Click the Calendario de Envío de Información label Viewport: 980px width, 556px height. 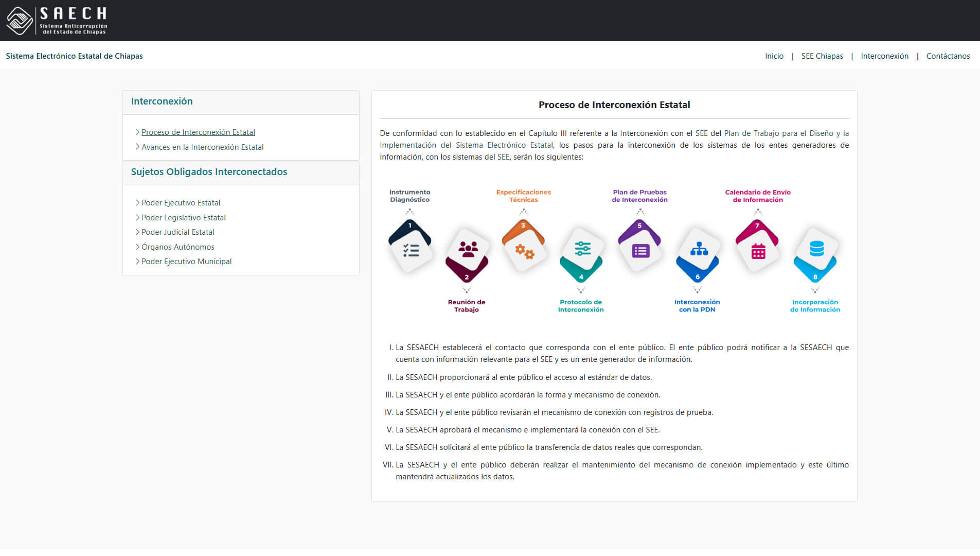[758, 196]
